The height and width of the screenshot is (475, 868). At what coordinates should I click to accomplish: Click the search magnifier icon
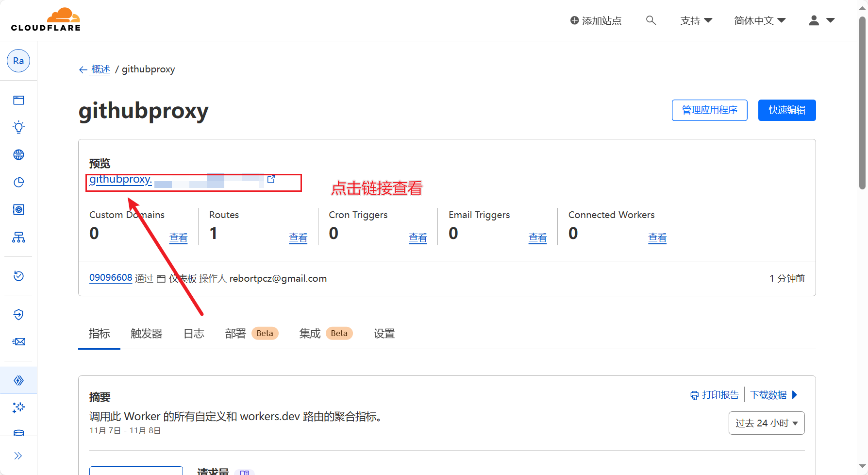pyautogui.click(x=651, y=20)
